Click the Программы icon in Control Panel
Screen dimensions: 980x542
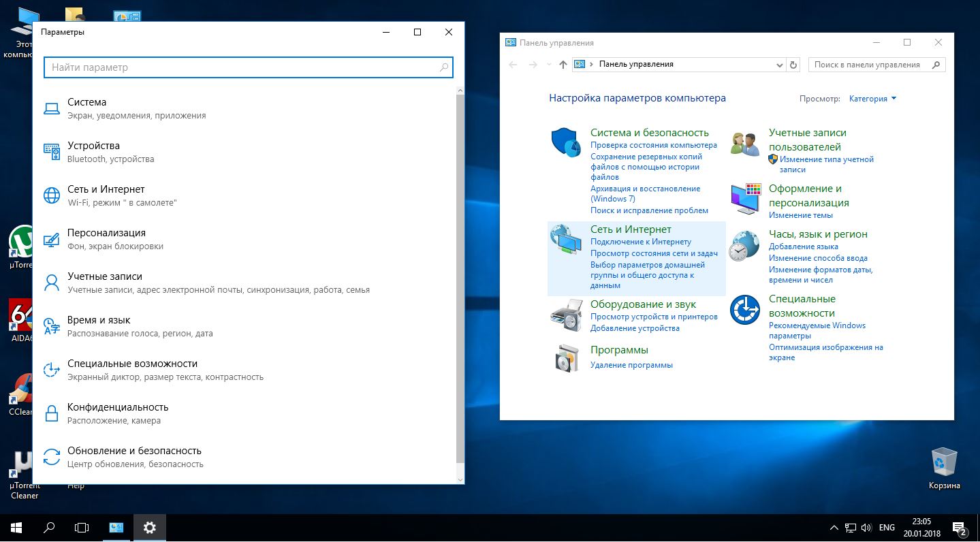pos(565,357)
